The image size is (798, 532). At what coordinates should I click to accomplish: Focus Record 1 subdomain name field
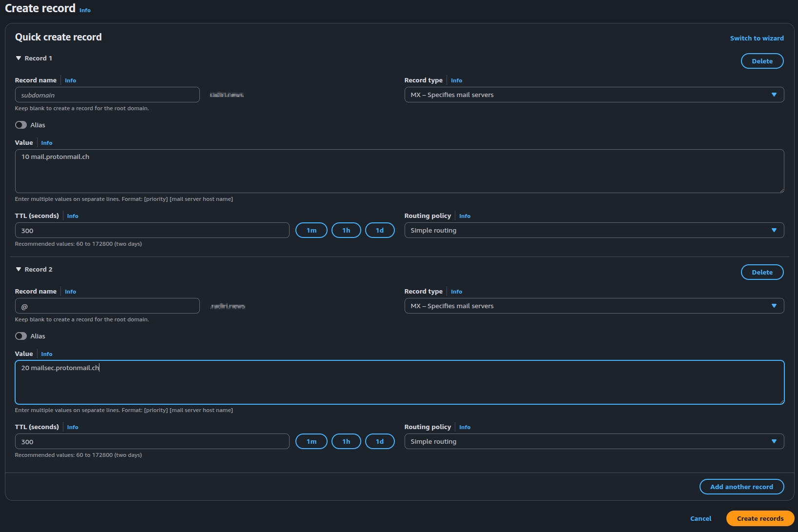[x=107, y=95]
